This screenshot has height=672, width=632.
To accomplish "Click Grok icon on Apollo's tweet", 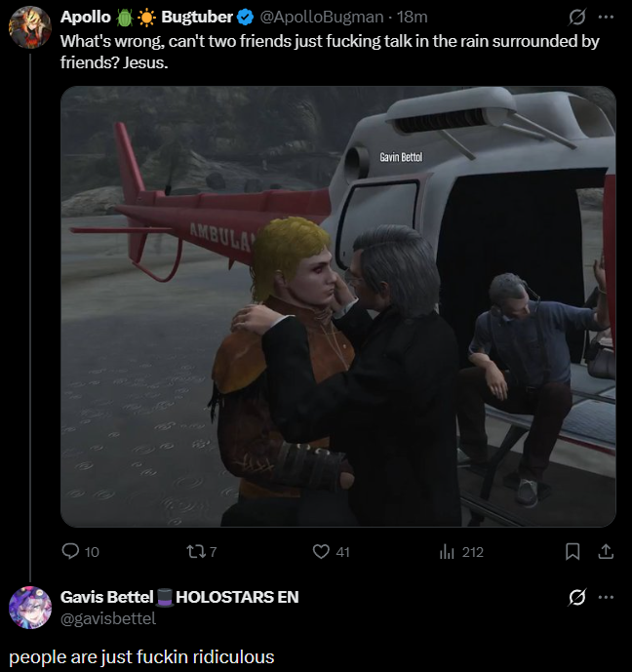I will point(577,18).
